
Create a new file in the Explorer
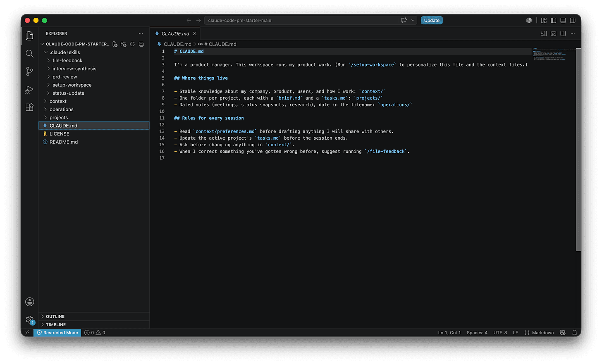pos(115,44)
